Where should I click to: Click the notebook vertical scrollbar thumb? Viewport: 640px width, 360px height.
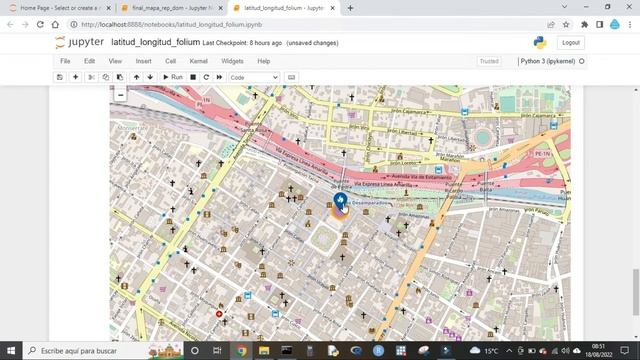[636, 292]
